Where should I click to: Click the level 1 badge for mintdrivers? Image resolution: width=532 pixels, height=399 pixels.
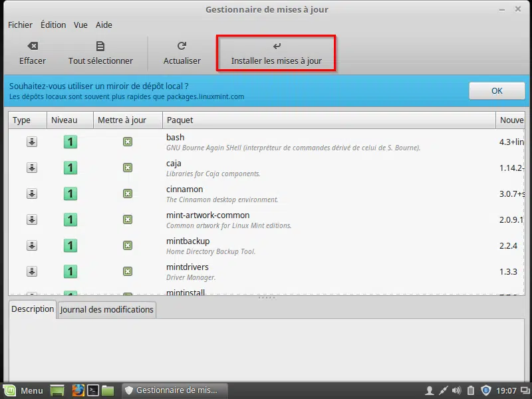pos(70,271)
